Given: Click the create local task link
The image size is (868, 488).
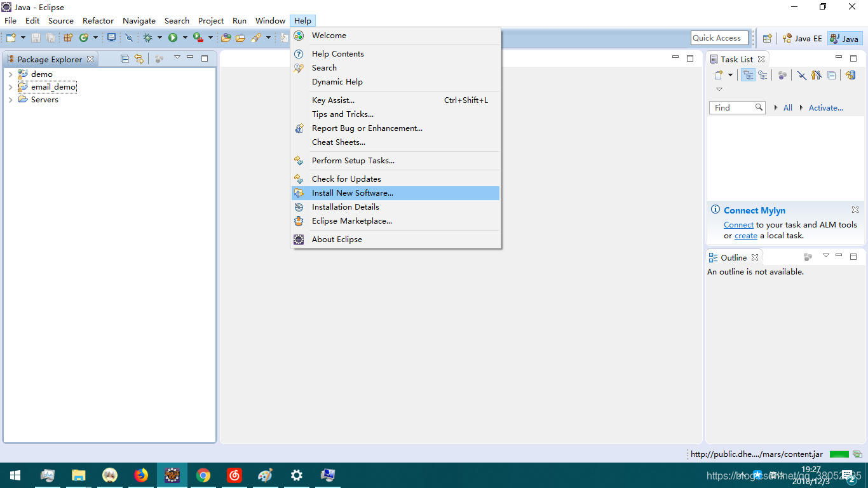Looking at the screenshot, I should (x=746, y=236).
